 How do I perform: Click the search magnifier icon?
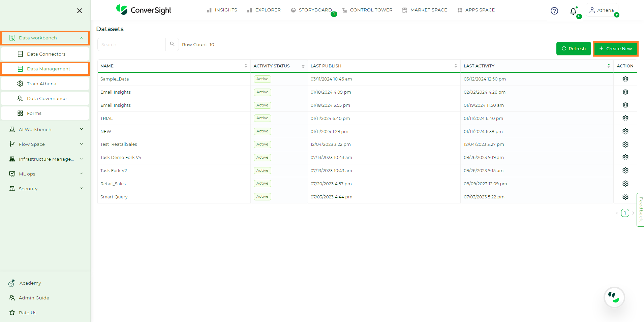click(172, 44)
